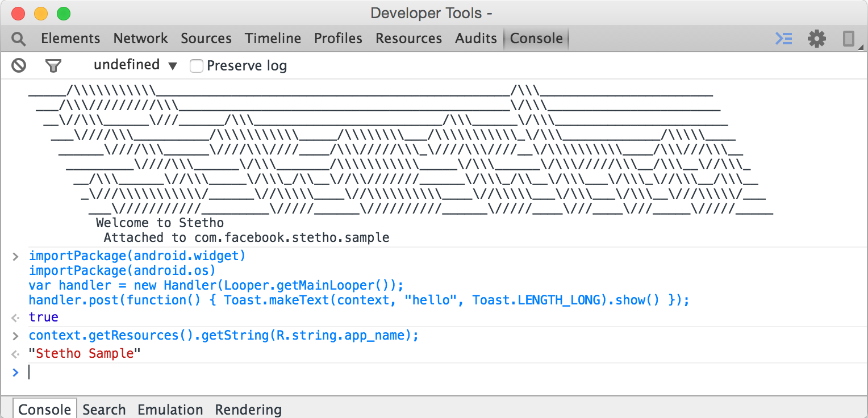Click the search magnifier icon

[19, 39]
